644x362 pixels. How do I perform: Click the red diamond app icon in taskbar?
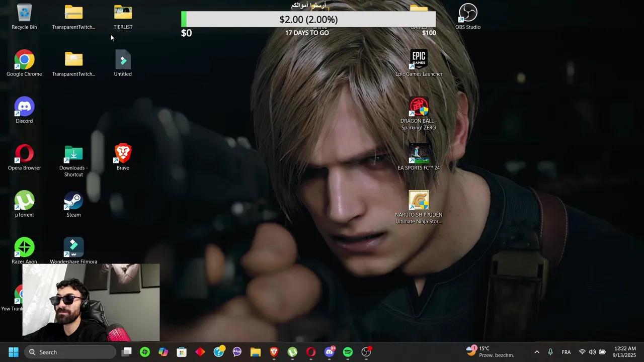tap(200, 352)
